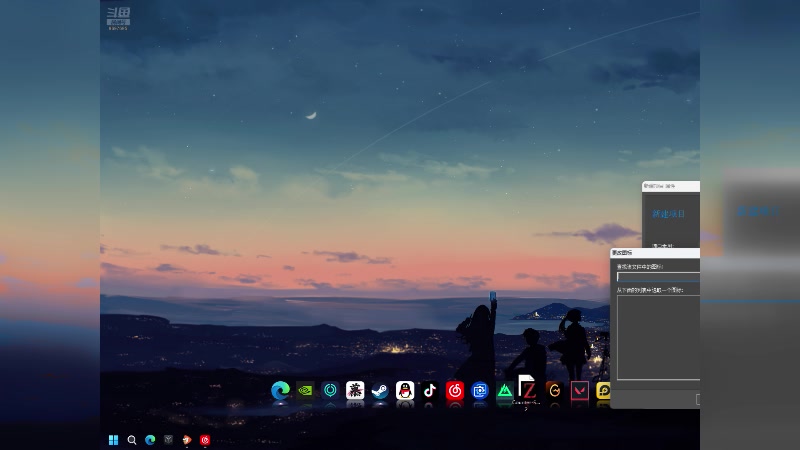Open Microsoft Edge from the dock

coord(280,391)
